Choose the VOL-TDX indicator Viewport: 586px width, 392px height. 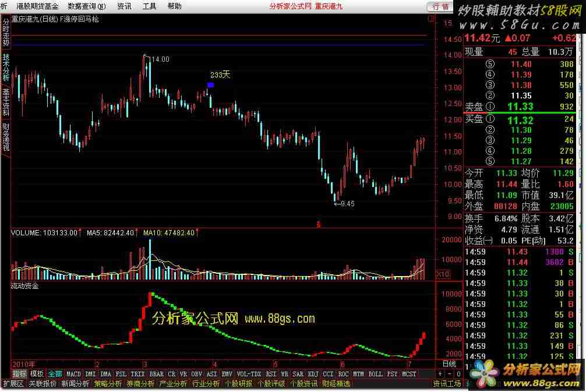tap(249, 374)
